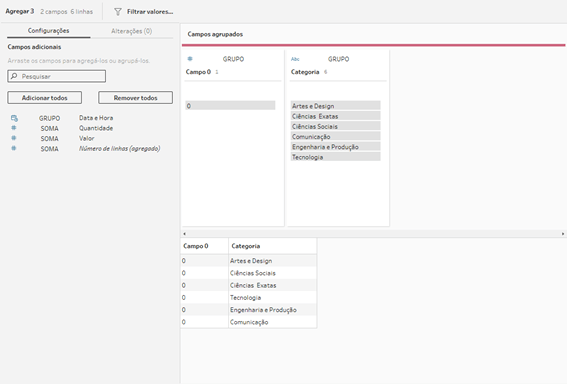
Task: Click the number type icon for Número de linhas
Action: point(14,148)
